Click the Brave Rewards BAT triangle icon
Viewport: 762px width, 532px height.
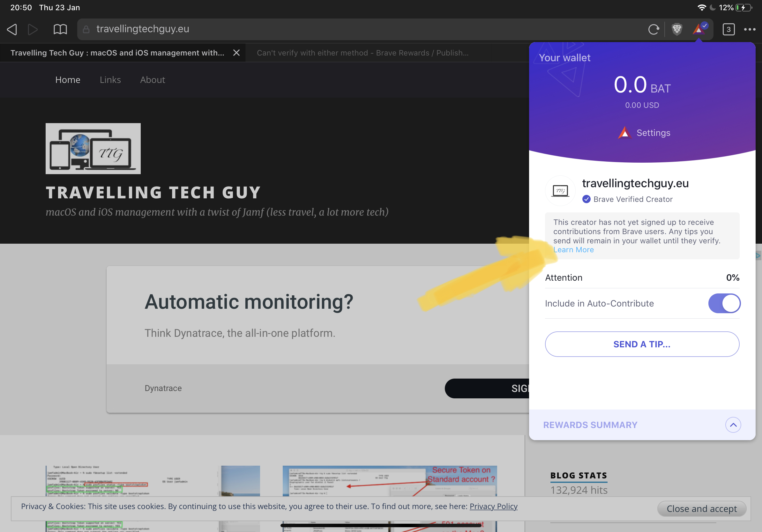[699, 29]
